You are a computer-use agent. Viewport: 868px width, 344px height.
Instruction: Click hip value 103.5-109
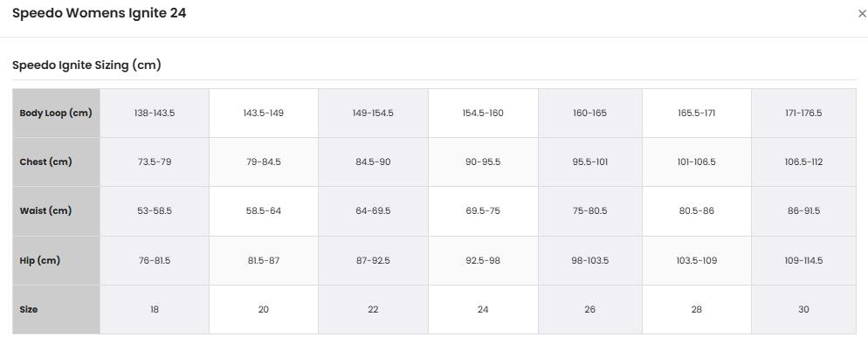(697, 260)
